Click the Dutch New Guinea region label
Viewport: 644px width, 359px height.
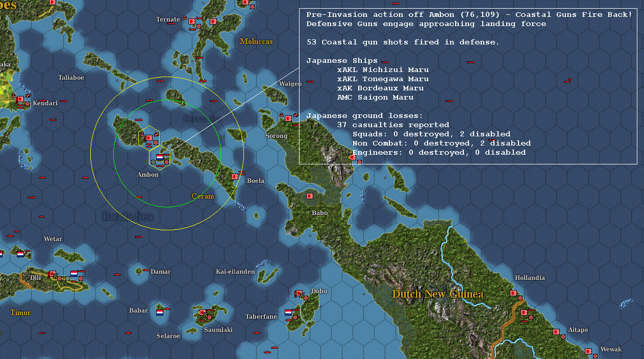[x=437, y=294]
